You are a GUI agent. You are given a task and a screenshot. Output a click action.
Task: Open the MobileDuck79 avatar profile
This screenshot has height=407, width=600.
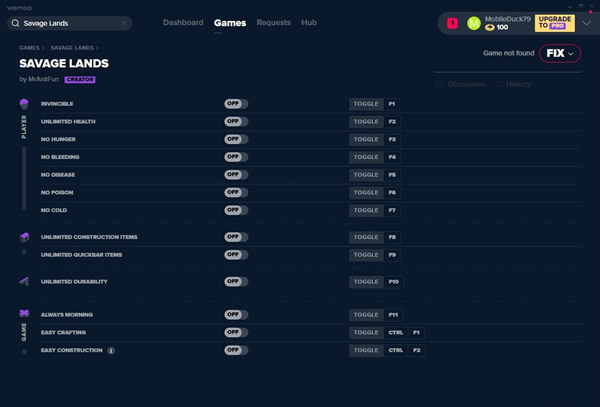click(474, 23)
